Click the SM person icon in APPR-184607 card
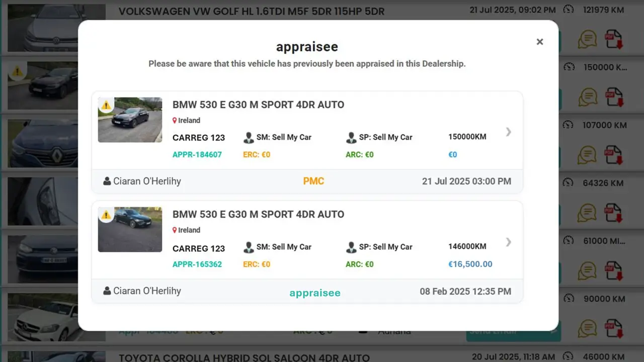This screenshot has width=644, height=362. pyautogui.click(x=249, y=138)
